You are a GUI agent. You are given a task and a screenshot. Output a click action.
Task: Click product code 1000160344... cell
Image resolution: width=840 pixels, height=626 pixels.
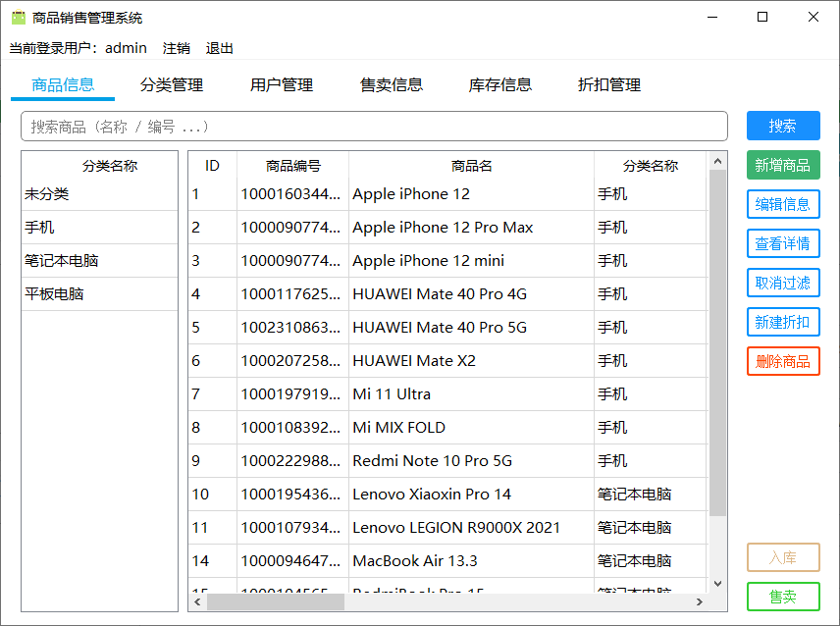(293, 194)
